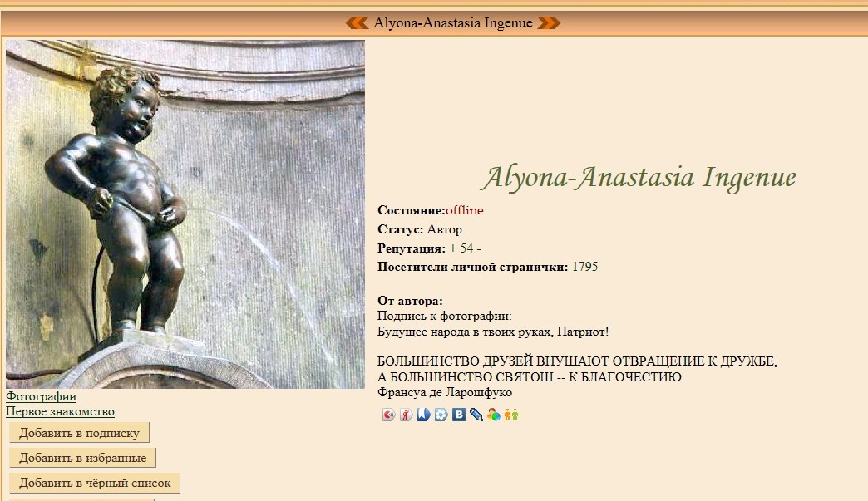Open the Первое знакомство link

click(61, 412)
